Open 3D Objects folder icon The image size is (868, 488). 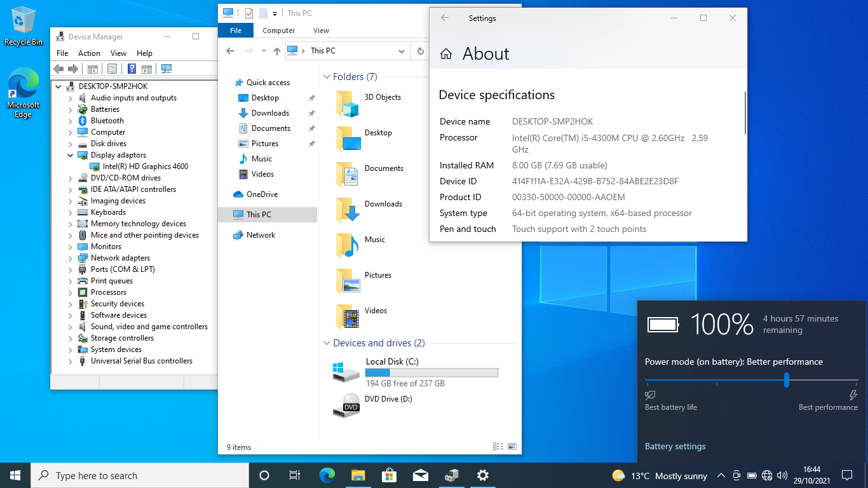348,104
